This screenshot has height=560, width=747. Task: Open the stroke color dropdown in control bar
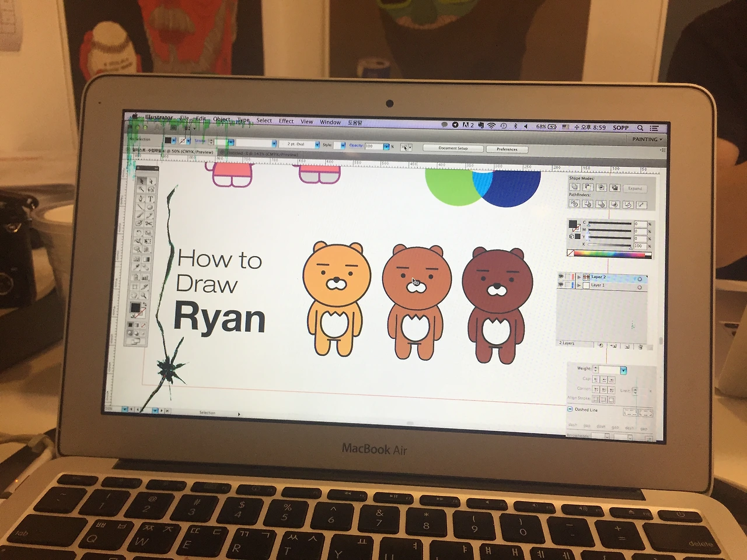190,141
